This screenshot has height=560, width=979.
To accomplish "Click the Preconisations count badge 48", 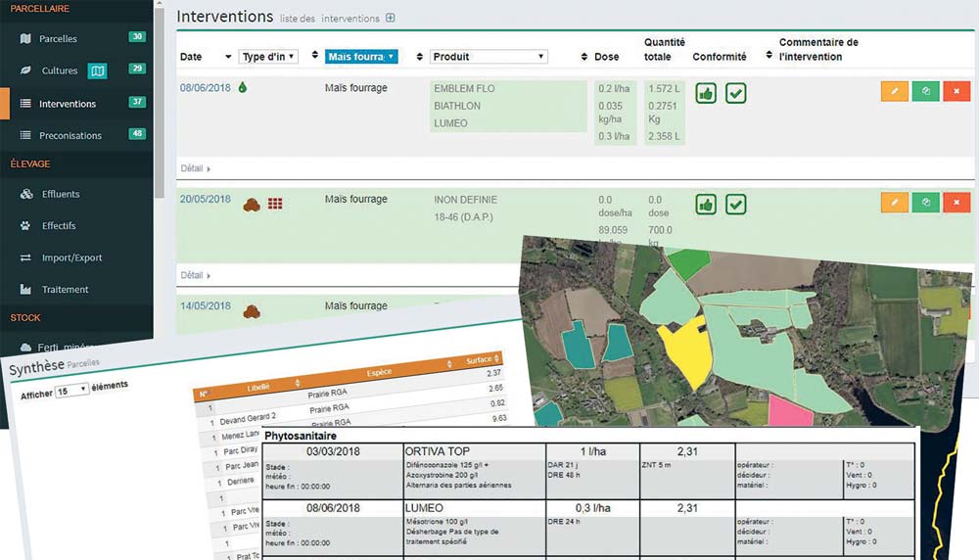I will (137, 133).
